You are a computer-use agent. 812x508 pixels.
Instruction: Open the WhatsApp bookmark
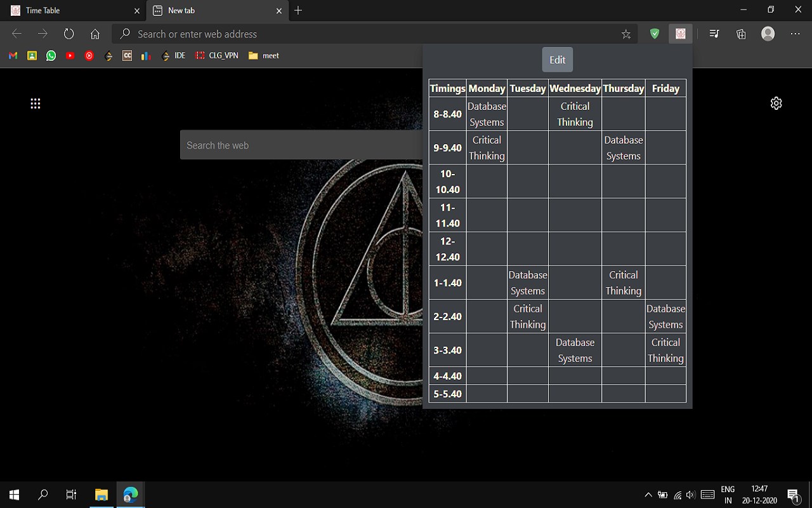pyautogui.click(x=51, y=56)
